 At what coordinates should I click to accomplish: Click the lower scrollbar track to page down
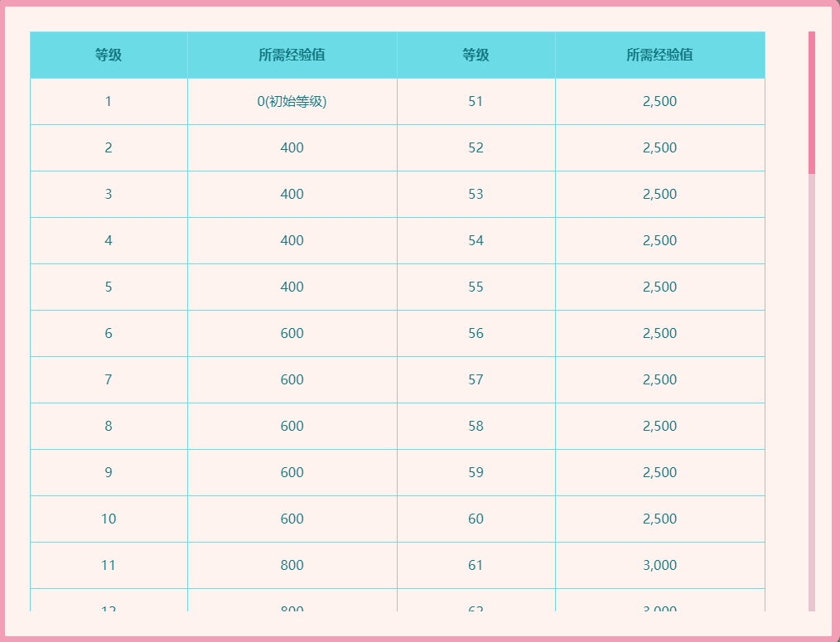click(812, 414)
